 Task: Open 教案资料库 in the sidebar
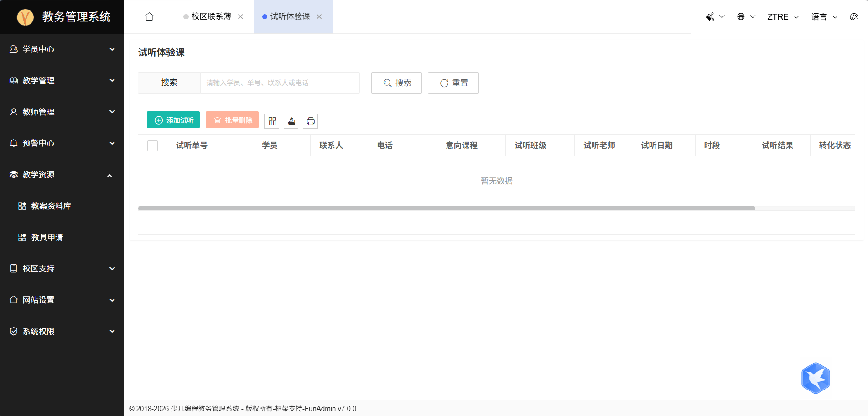tap(51, 206)
